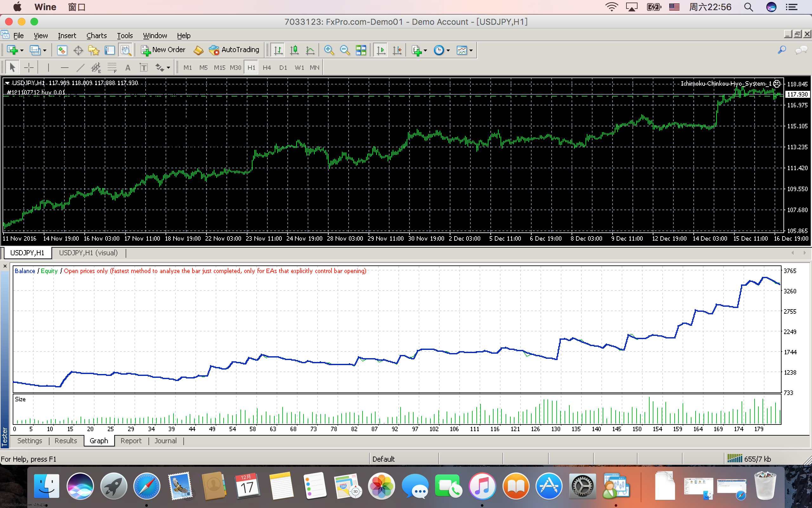Open the Templates dropdown arrow
This screenshot has width=812, height=508.
click(x=471, y=50)
